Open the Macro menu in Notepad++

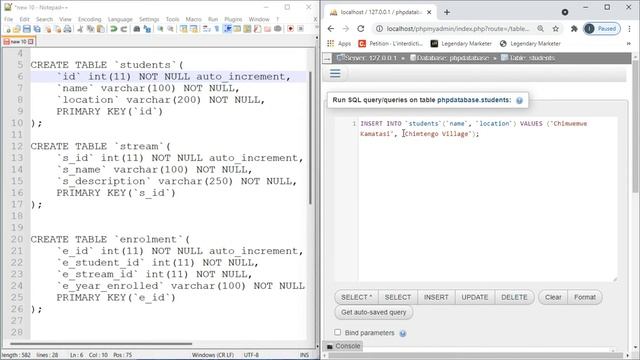193,19
